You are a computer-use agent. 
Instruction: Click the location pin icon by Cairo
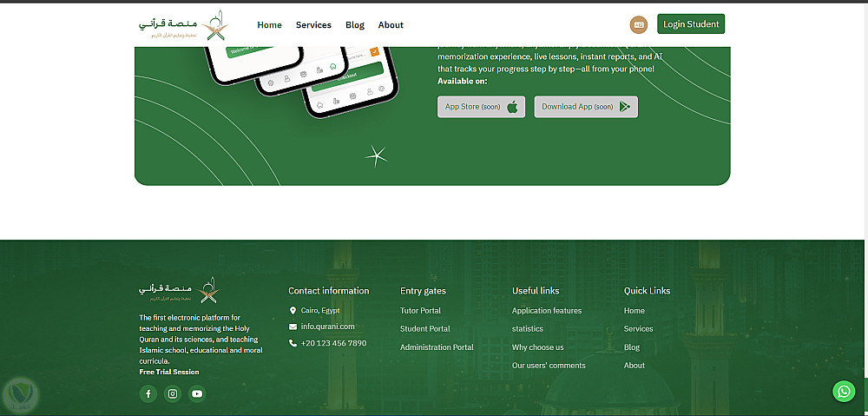[x=293, y=311]
